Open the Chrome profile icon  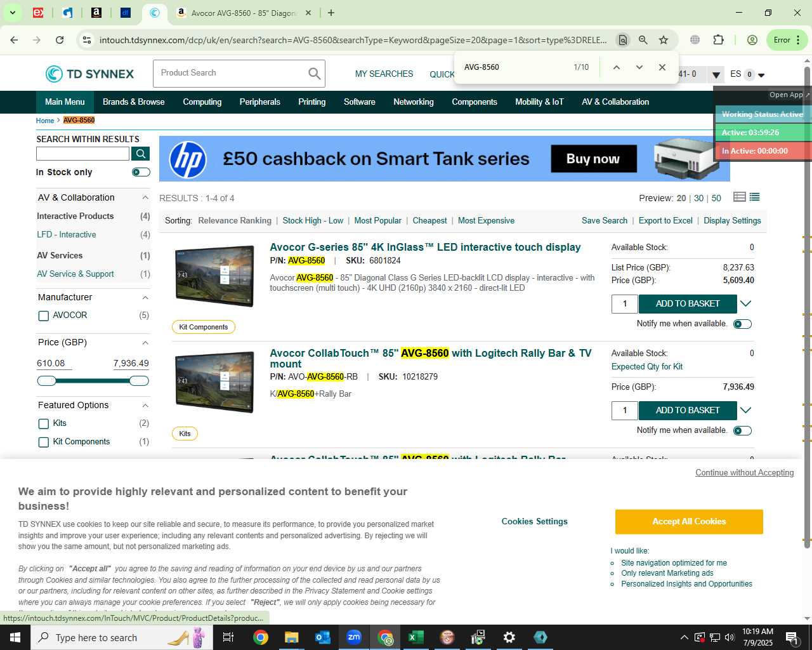752,40
